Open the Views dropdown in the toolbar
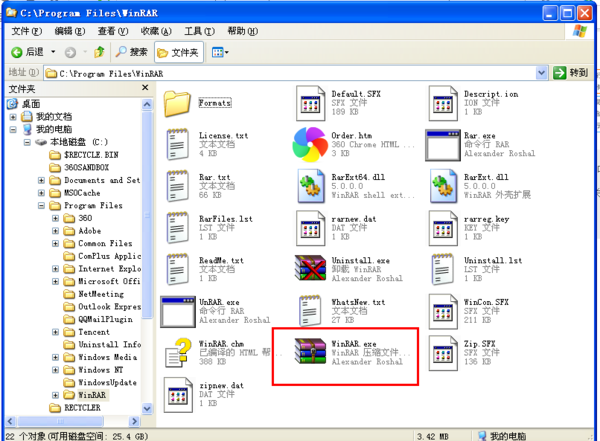This screenshot has width=600, height=441. tap(220, 52)
